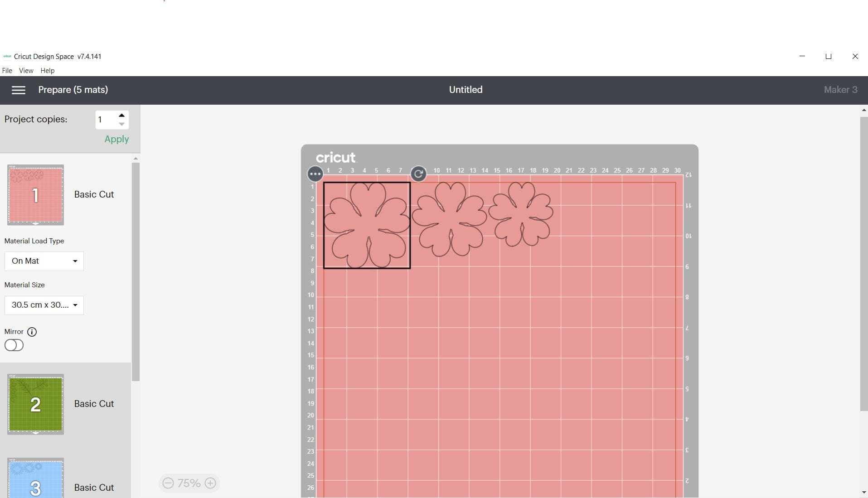Click the Material Load Type label
The image size is (868, 498).
34,241
